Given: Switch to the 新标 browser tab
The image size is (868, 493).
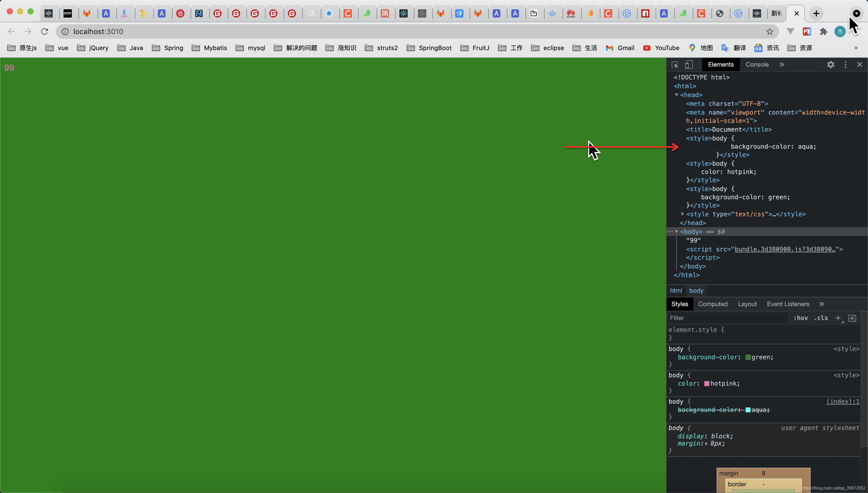Looking at the screenshot, I should coord(776,13).
